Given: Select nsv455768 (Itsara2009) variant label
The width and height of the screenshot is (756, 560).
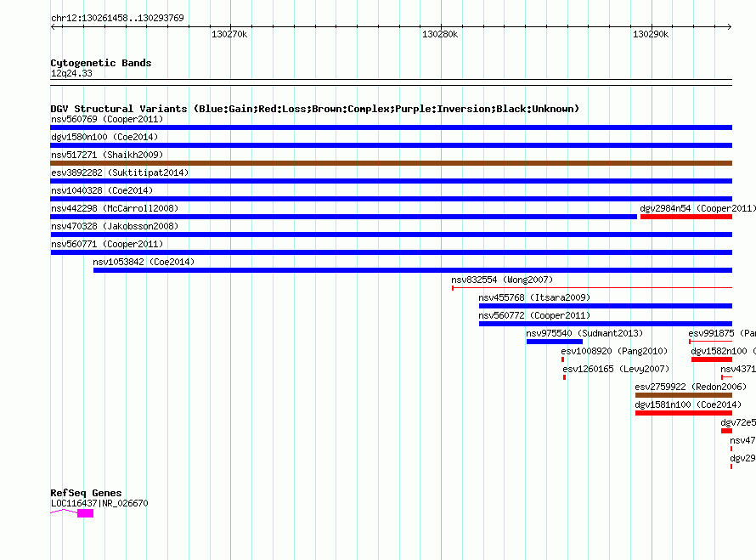Looking at the screenshot, I should [534, 297].
